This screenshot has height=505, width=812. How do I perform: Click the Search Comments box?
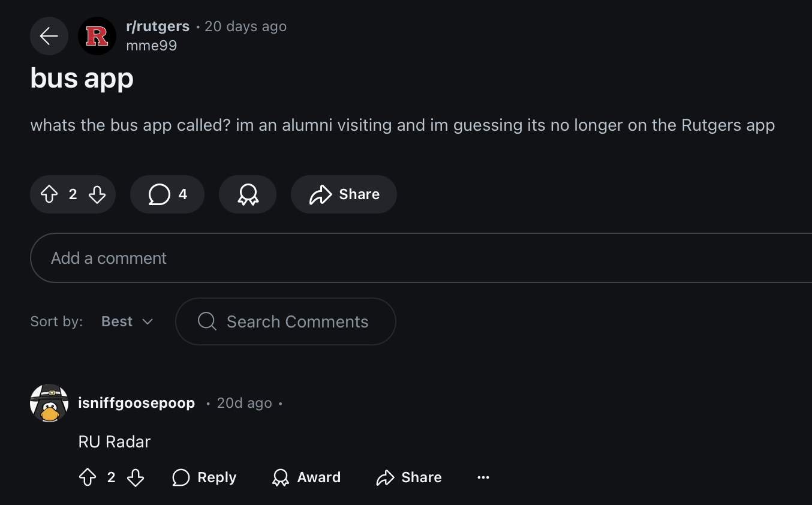(285, 321)
